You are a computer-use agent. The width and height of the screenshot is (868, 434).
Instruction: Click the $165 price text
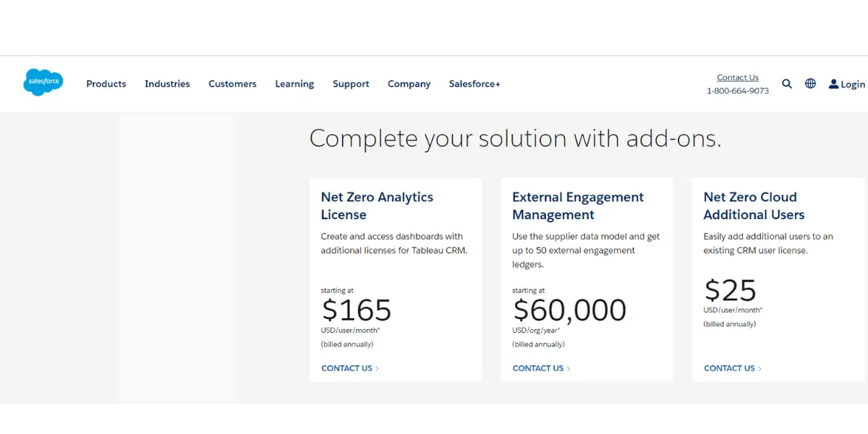pos(356,310)
